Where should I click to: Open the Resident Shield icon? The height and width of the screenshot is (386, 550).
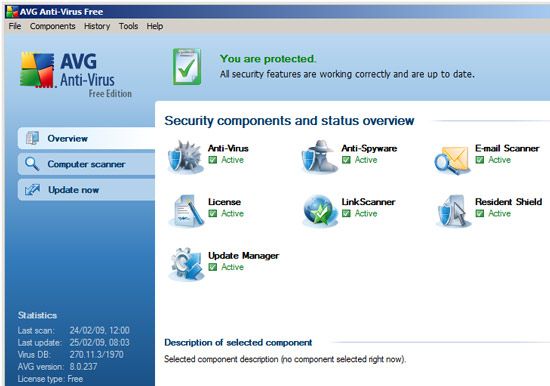453,211
